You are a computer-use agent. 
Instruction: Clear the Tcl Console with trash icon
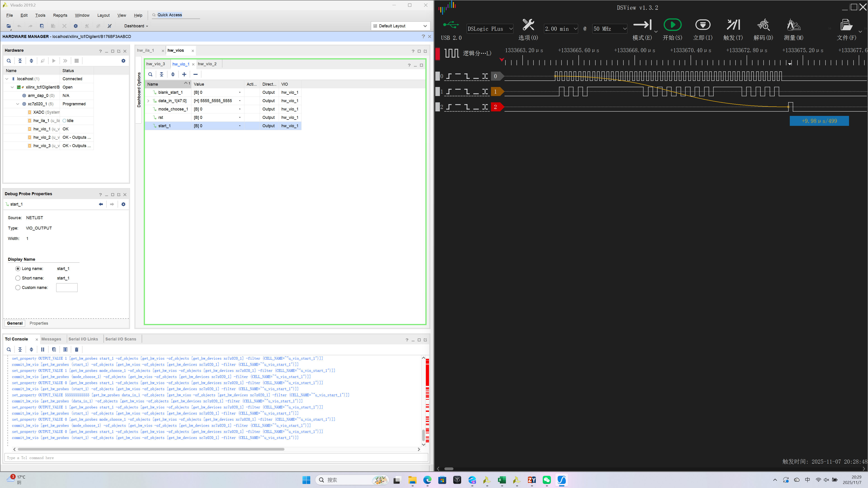(x=76, y=350)
